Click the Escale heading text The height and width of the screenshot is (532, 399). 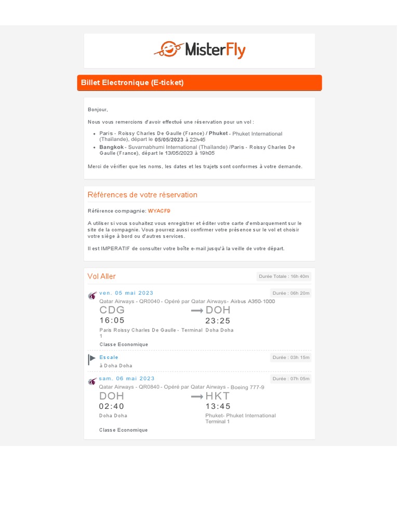109,358
